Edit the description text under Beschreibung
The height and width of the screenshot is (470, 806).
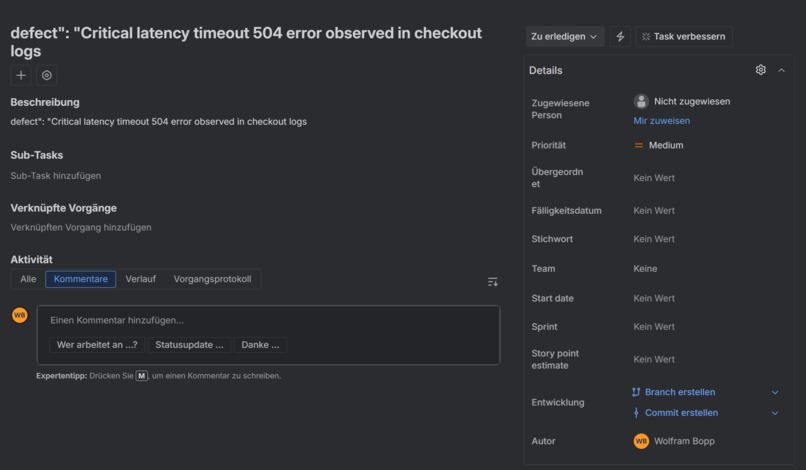click(x=158, y=122)
